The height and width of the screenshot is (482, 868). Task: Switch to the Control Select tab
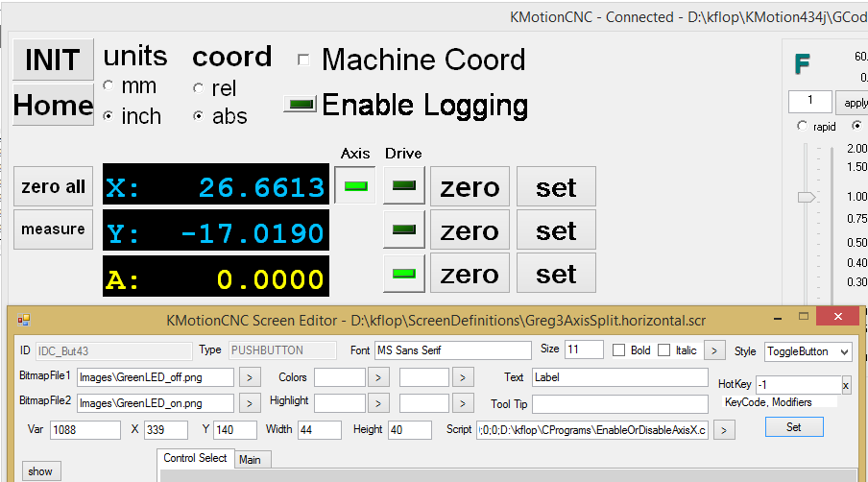click(x=196, y=459)
